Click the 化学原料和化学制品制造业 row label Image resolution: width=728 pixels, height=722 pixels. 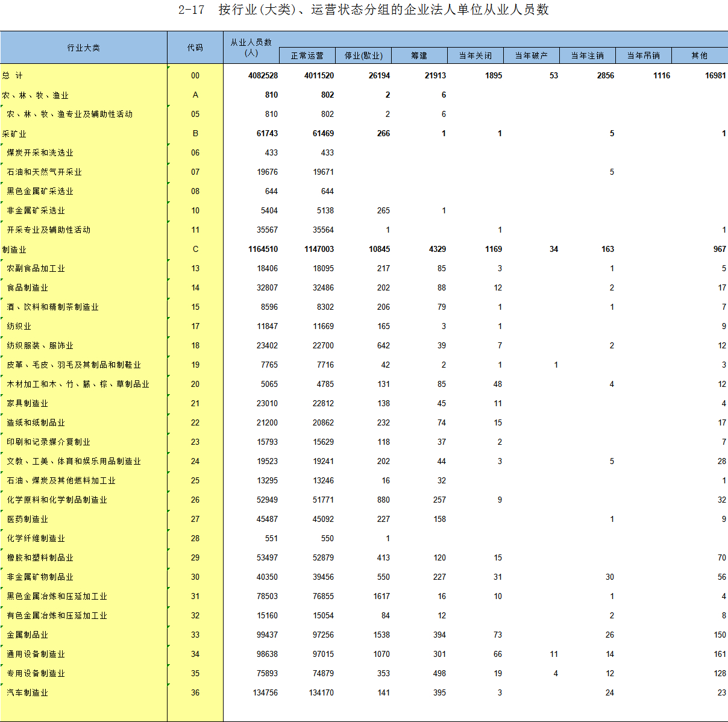(x=57, y=500)
